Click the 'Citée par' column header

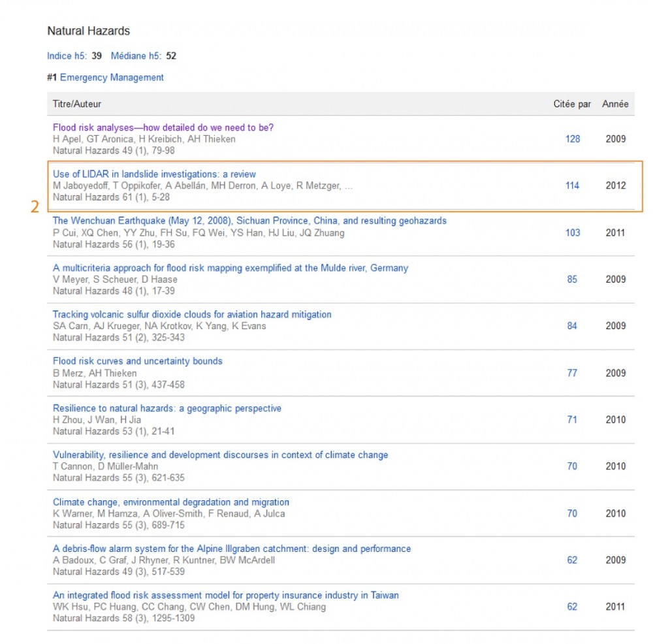coord(572,104)
